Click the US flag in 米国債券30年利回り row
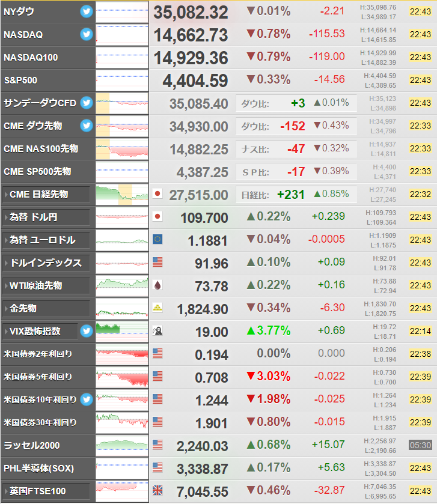Image resolution: width=437 pixels, height=504 pixels. [157, 422]
